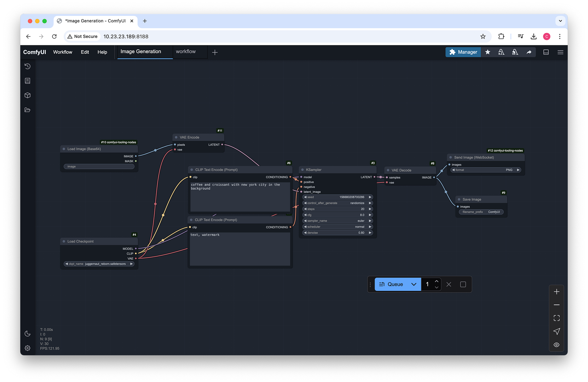Open the node library cube icon
The image size is (588, 382).
(27, 95)
